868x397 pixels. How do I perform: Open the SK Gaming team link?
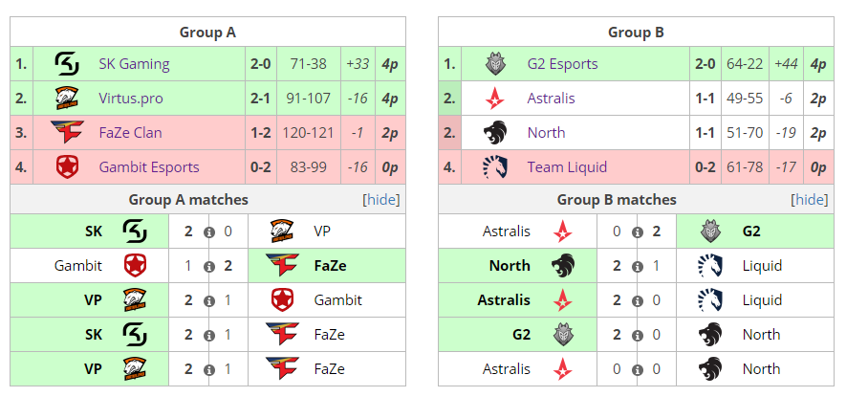point(135,64)
